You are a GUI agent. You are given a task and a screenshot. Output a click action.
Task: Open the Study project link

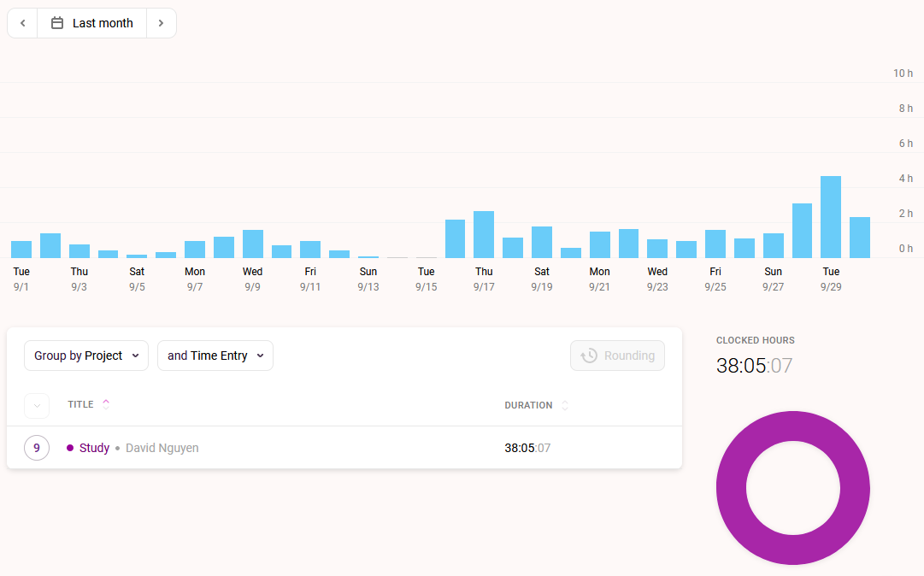point(94,448)
